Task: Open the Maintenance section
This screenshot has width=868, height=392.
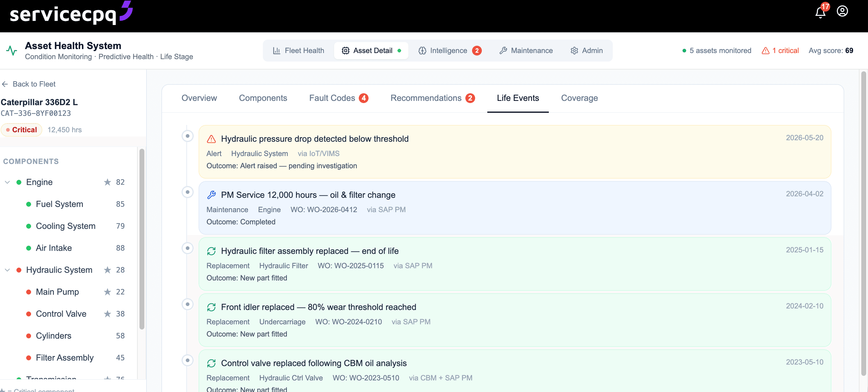Action: click(526, 51)
